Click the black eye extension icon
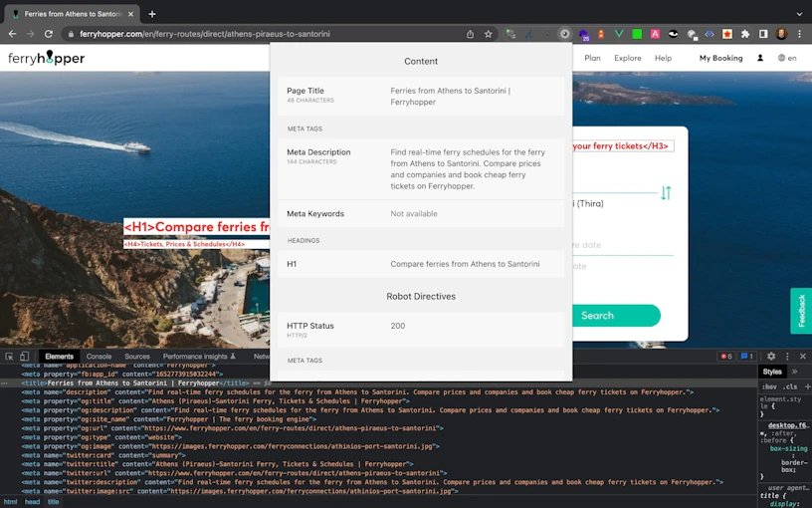Viewport: 812px width, 508px height. 674,34
